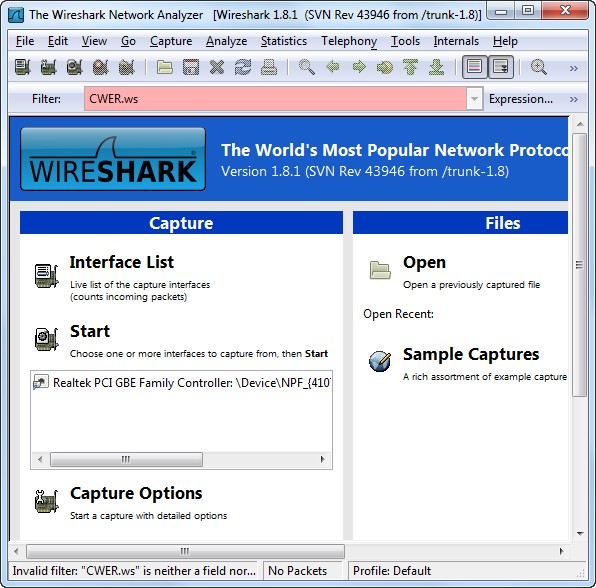Screen dimensions: 596x588
Task: Zoom in using the toolbar magnifier plus
Action: 539,67
